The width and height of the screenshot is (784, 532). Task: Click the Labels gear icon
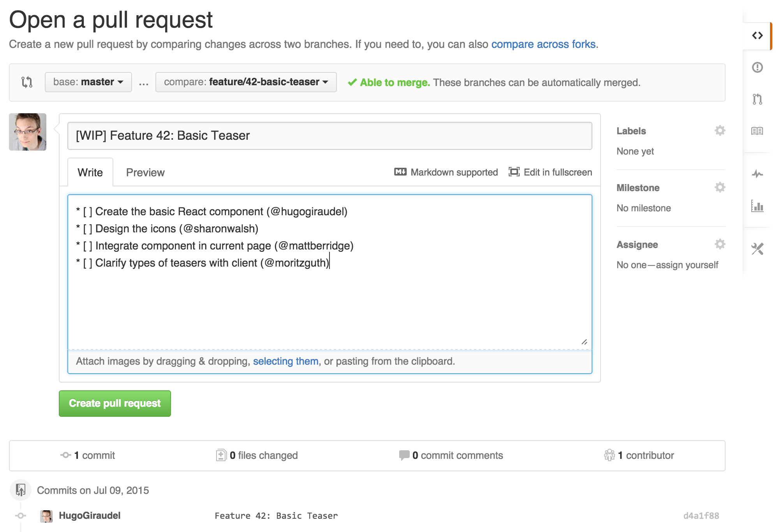pyautogui.click(x=720, y=131)
